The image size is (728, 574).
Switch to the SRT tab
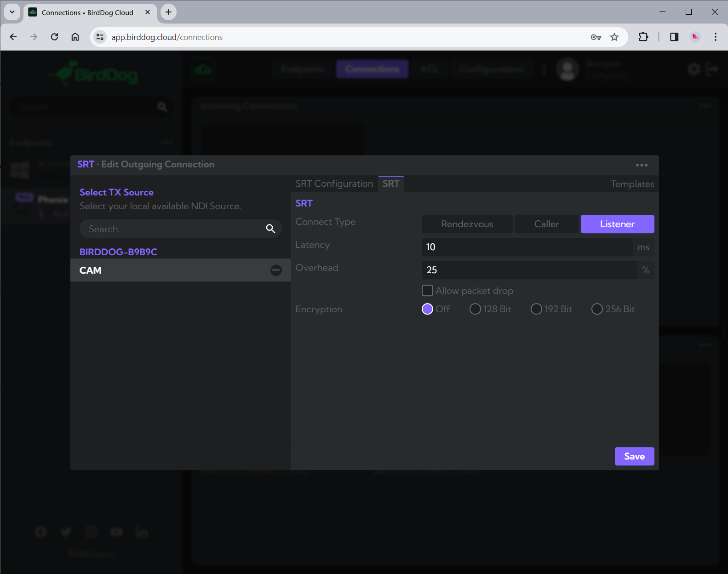(x=391, y=184)
